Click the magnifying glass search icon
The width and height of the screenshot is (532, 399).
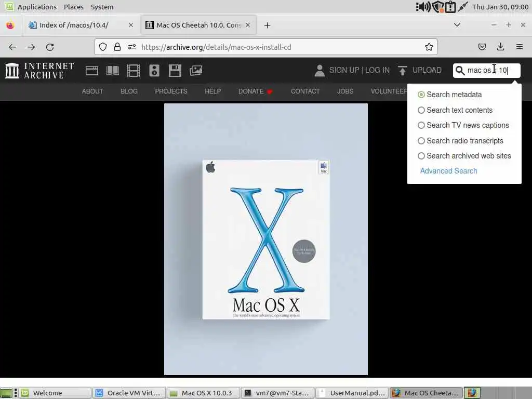(460, 70)
